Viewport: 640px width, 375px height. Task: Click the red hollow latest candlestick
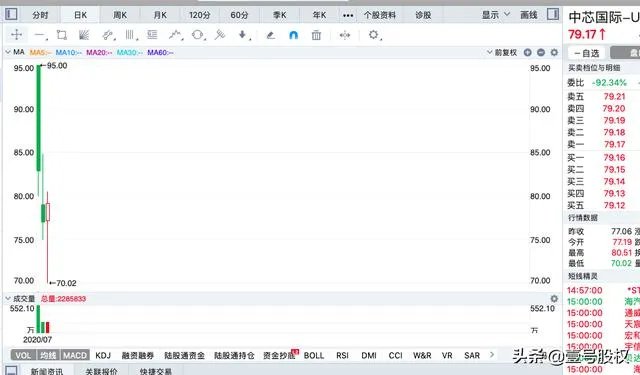tap(48, 212)
